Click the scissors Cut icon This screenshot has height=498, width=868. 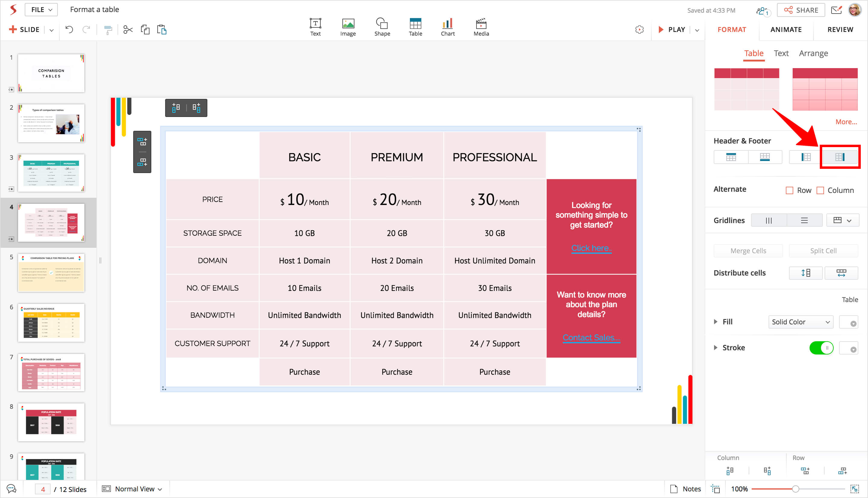pyautogui.click(x=128, y=30)
